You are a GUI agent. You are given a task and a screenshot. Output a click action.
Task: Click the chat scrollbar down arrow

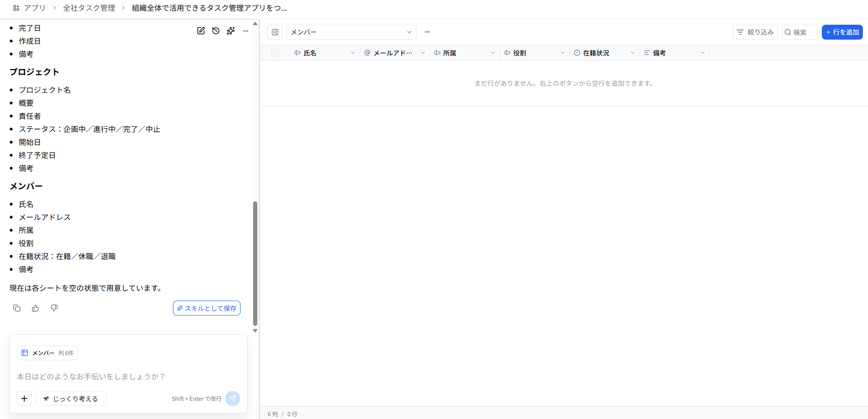coord(255,331)
